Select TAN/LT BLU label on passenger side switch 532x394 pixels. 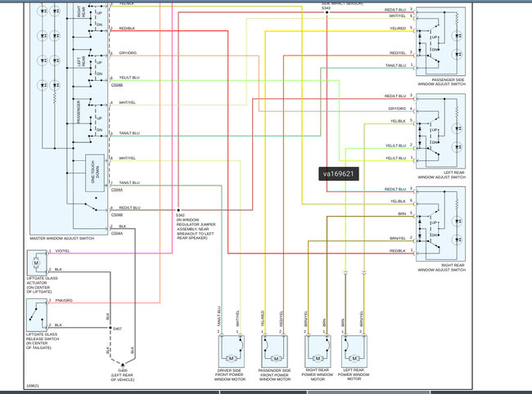(395, 65)
